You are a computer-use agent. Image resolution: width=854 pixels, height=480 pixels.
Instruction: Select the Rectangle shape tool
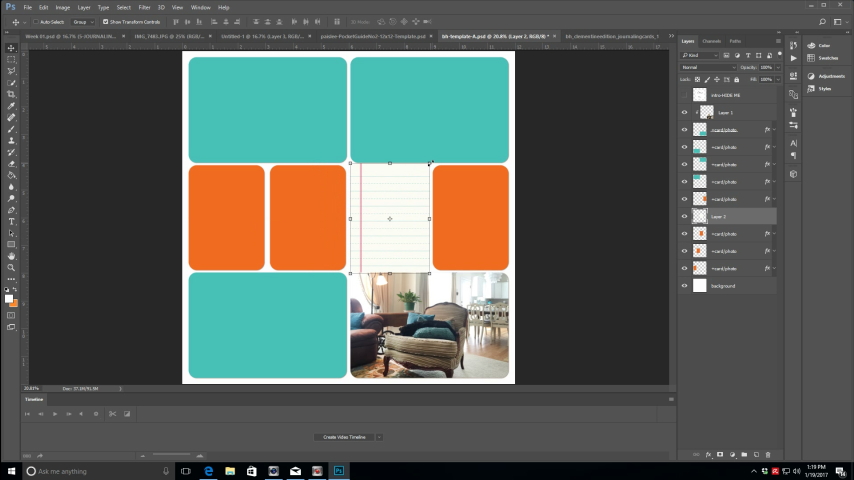coord(11,245)
